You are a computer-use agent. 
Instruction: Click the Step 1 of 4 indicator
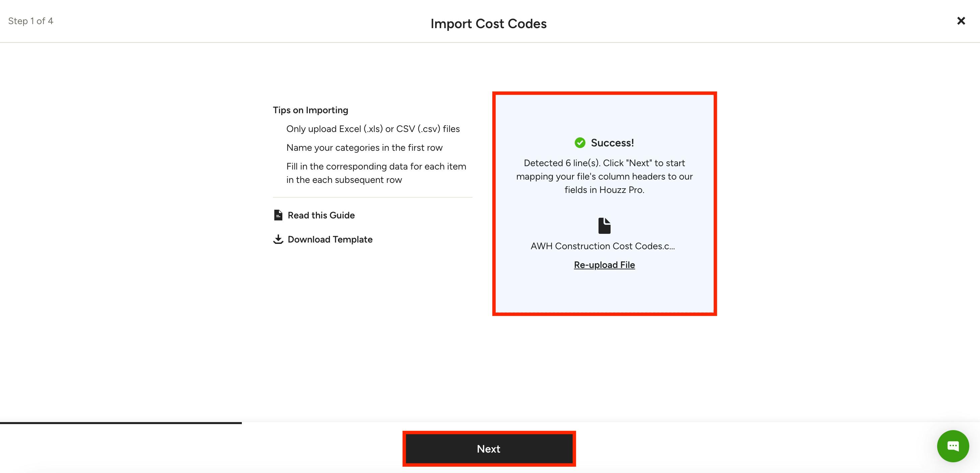pyautogui.click(x=31, y=21)
